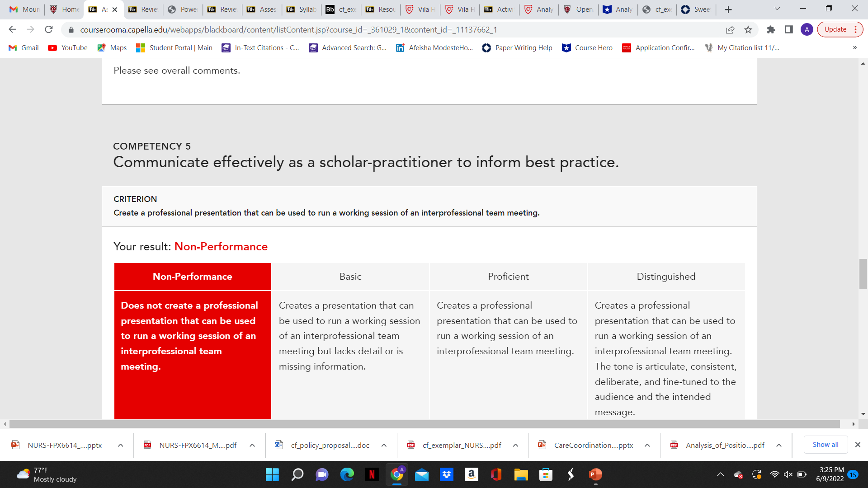The height and width of the screenshot is (488, 868).
Task: Bookmark this page with star icon
Action: tap(748, 29)
